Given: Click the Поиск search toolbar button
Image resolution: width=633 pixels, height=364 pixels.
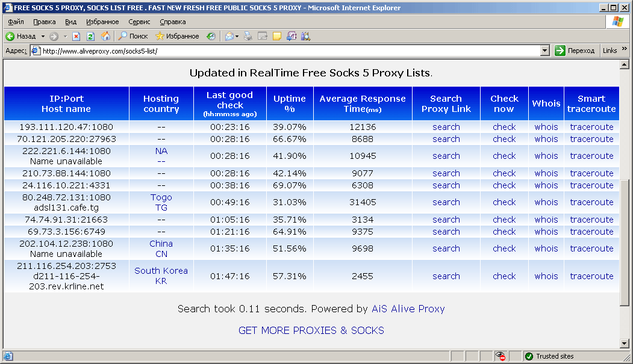Looking at the screenshot, I should (133, 36).
